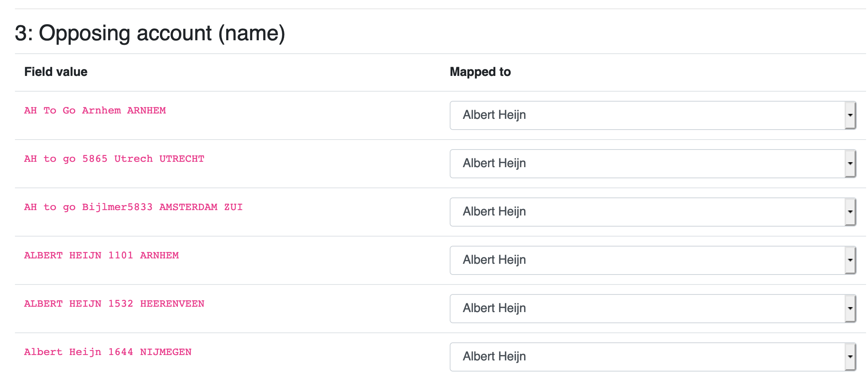Select the field value AH To Go Arnhem ARNHEM
The image size is (868, 388).
tap(95, 110)
